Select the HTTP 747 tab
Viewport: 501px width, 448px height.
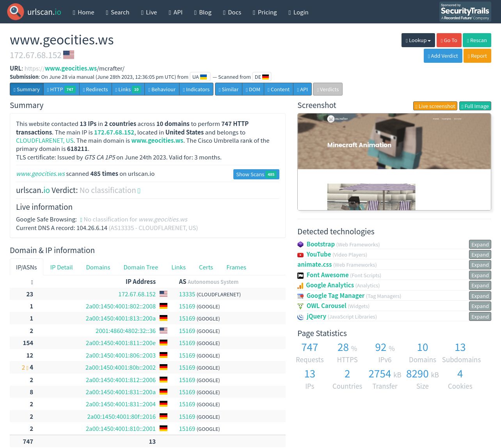[x=61, y=89]
